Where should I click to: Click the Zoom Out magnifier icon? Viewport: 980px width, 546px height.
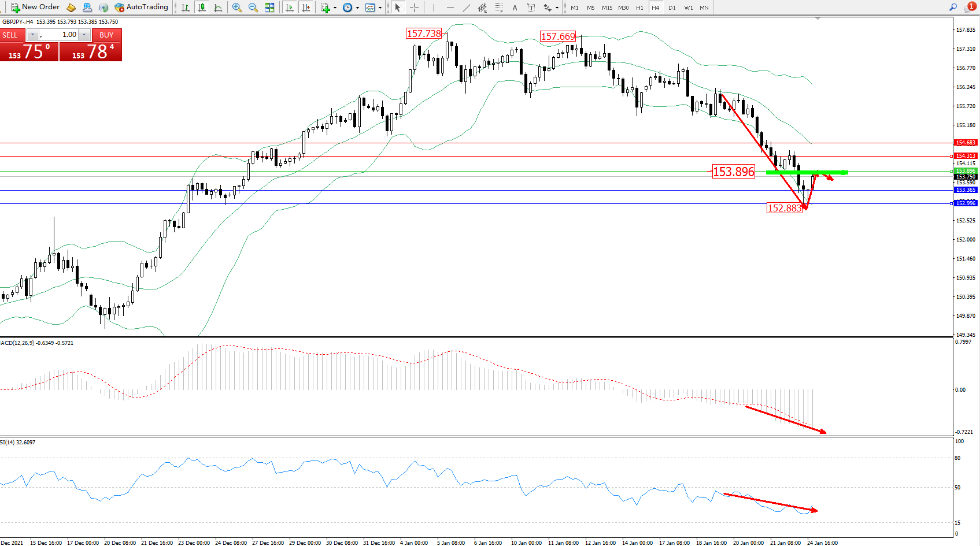[253, 8]
